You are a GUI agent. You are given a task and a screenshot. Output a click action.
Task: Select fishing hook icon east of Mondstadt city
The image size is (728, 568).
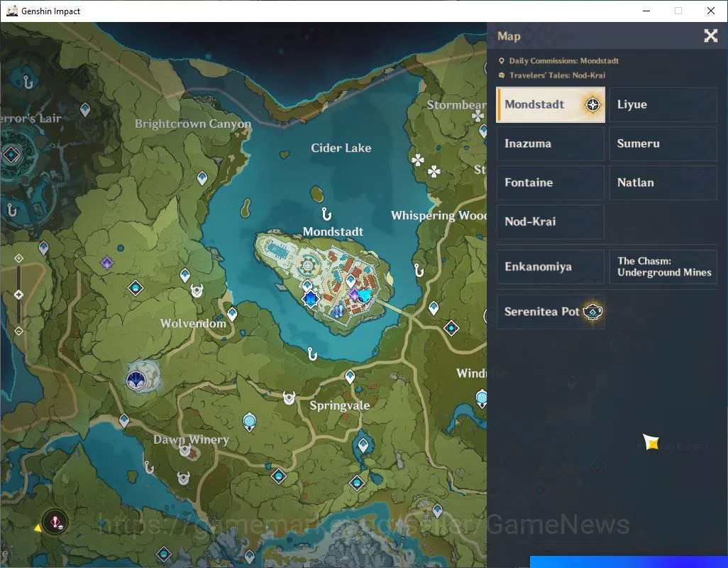(x=419, y=270)
